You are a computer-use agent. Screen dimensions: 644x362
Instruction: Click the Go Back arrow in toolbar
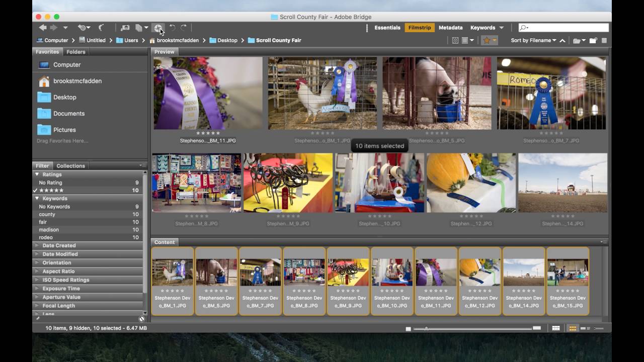coord(43,28)
